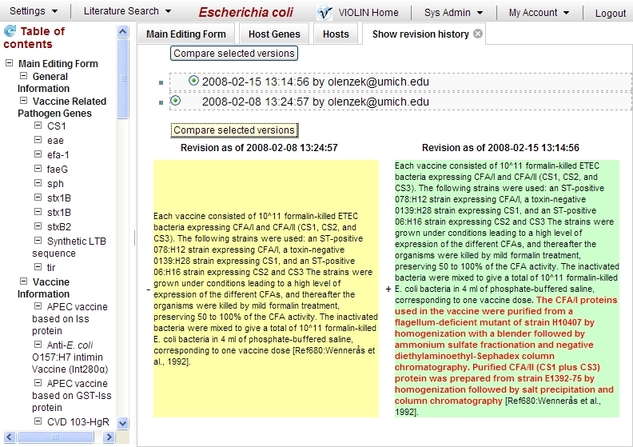Viewport: 633px width, 447px height.
Task: Click the scroll right arrow under the contents
Action: [109, 437]
